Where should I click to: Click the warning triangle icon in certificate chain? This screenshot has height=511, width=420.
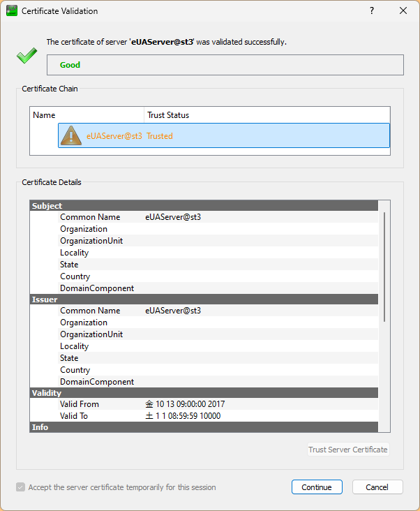[x=72, y=135]
